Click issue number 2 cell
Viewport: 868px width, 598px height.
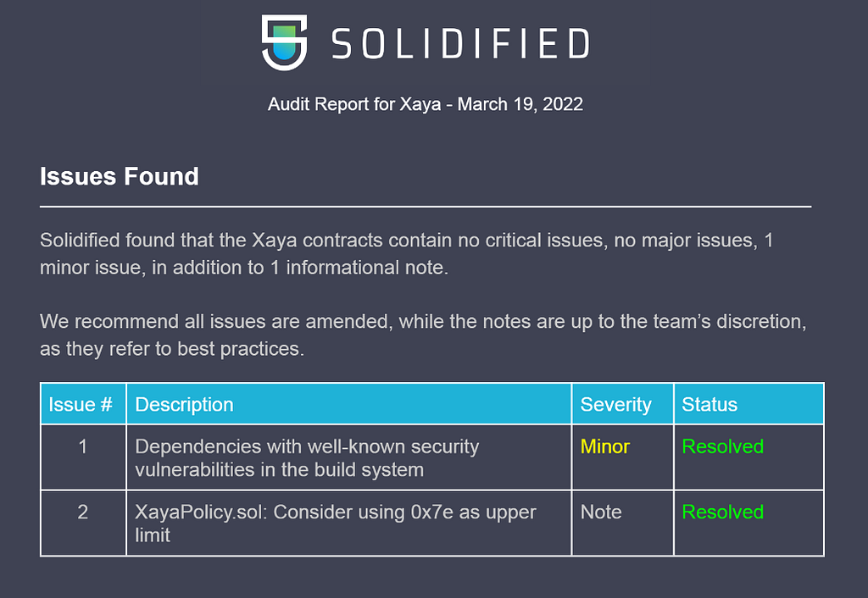point(83,523)
